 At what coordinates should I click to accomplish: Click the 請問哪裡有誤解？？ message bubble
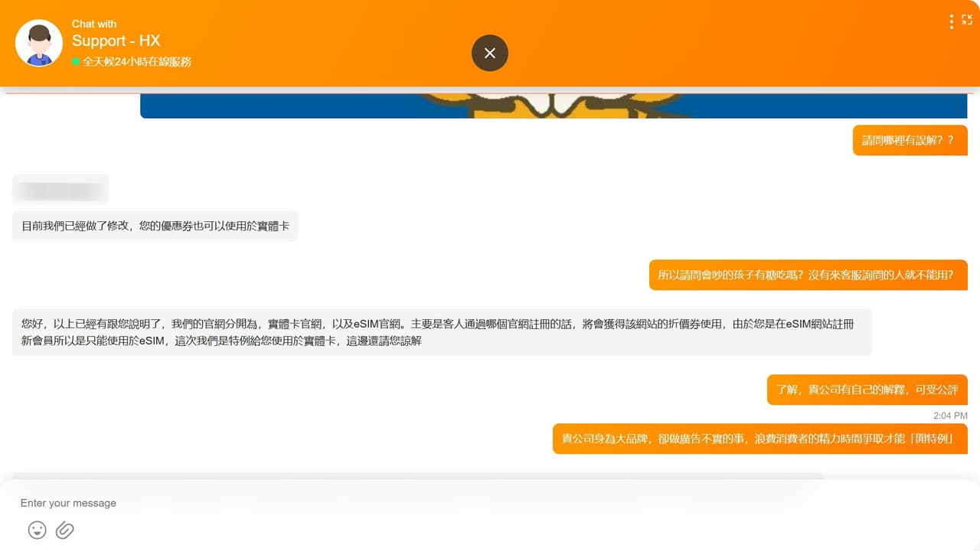(x=910, y=140)
